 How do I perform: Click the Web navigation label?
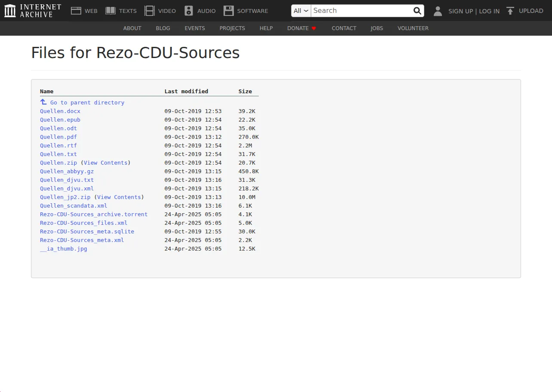(x=91, y=11)
